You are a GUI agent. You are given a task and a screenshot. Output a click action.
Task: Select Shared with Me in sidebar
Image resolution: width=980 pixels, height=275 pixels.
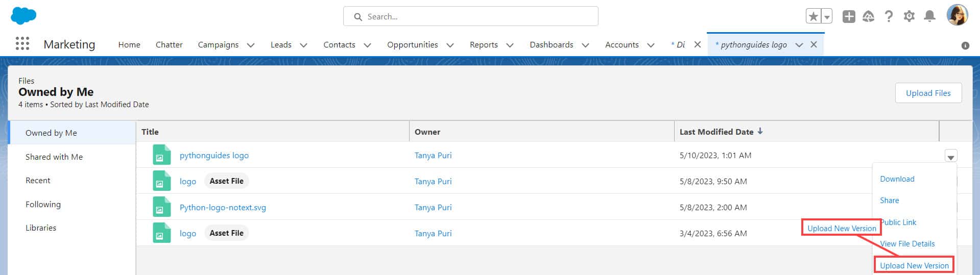pos(72,157)
